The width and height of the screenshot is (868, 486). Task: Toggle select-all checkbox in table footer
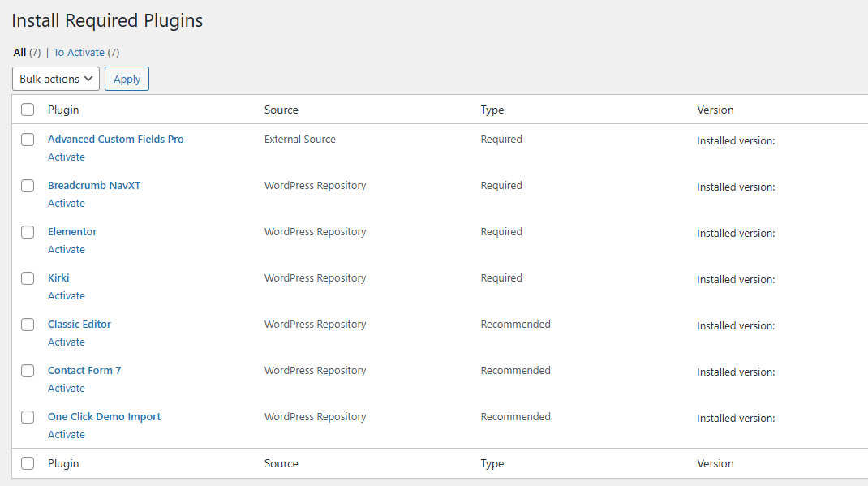[x=28, y=463]
